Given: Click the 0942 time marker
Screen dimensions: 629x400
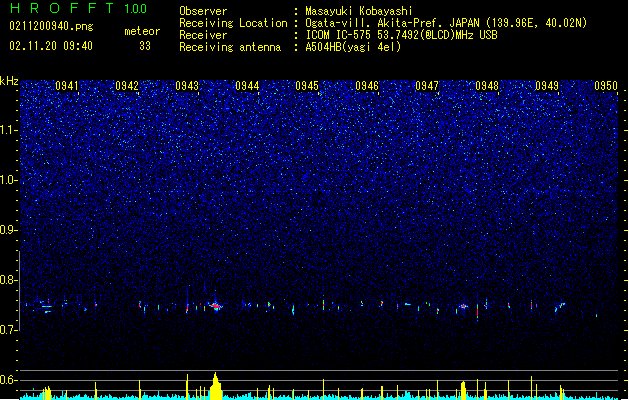Looking at the screenshot, I should coord(127,86).
